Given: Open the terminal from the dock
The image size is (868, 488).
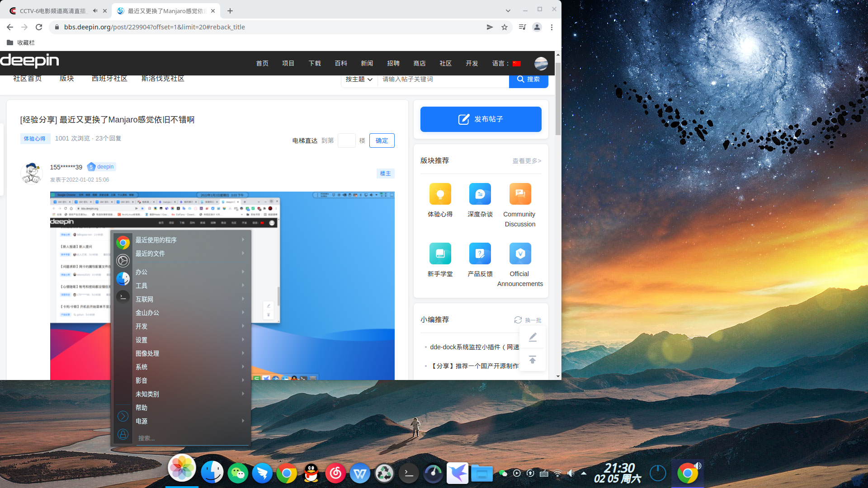Looking at the screenshot, I should click(x=409, y=473).
